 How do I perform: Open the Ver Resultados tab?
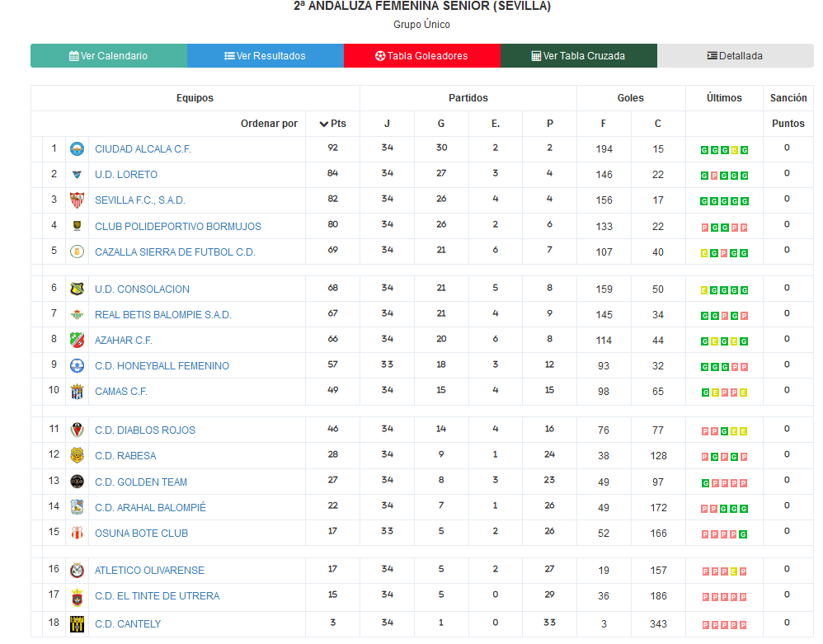pos(265,55)
